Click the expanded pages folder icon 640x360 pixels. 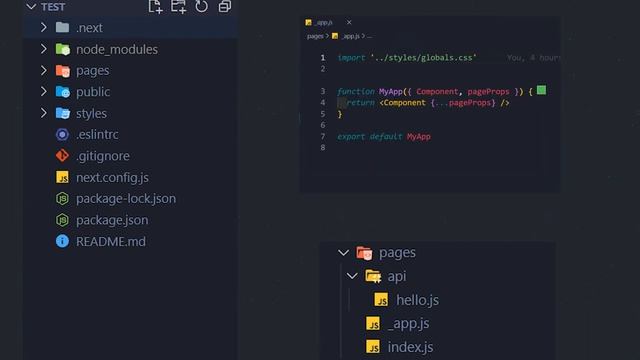[364, 253]
